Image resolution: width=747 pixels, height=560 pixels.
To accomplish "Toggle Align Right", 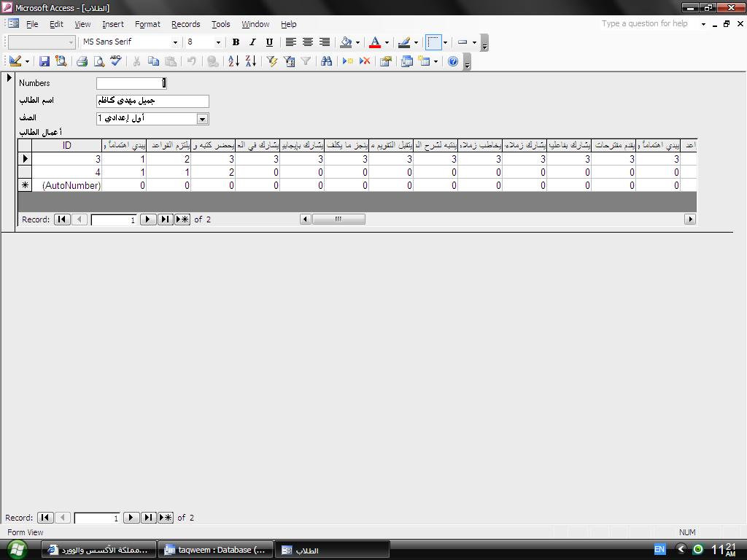I will coord(325,42).
